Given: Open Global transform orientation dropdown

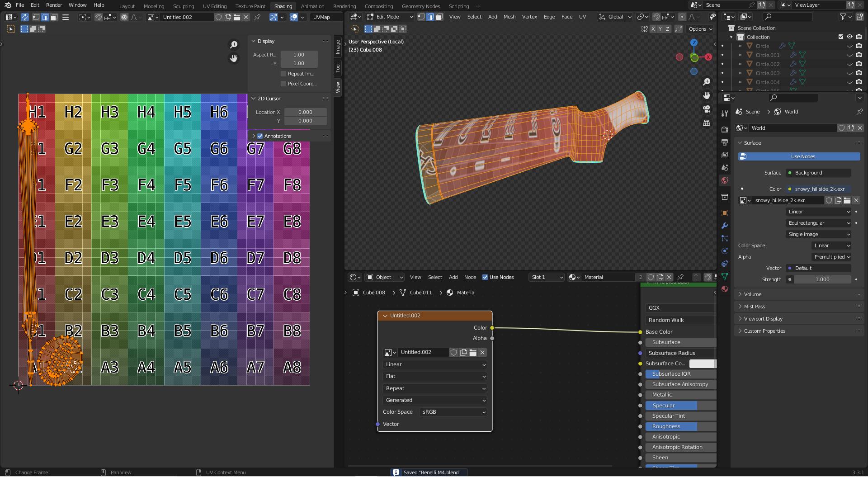Looking at the screenshot, I should [x=615, y=17].
